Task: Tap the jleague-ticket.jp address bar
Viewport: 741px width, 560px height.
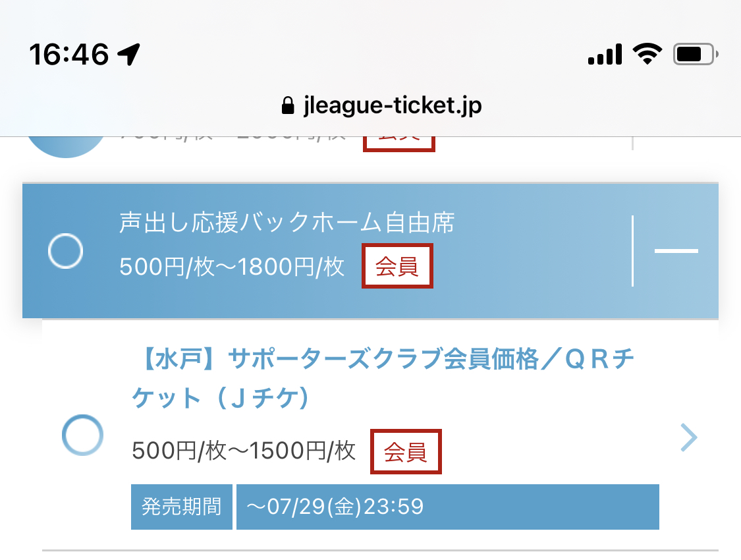Action: tap(382, 106)
